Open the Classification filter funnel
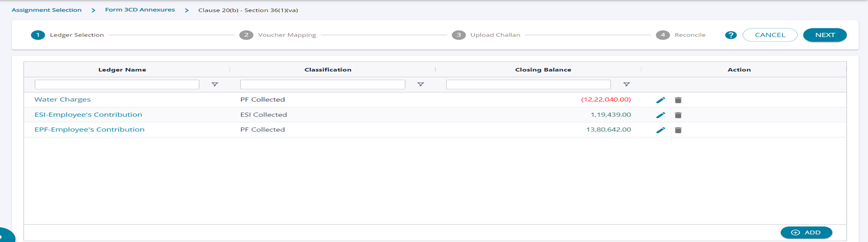The width and height of the screenshot is (868, 242). click(x=420, y=85)
